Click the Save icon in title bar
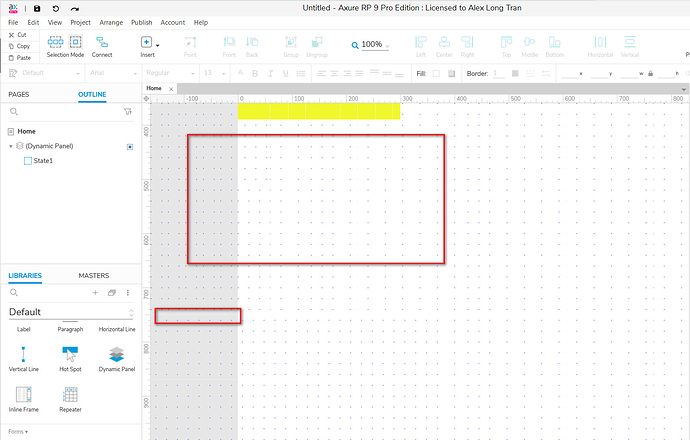The height and width of the screenshot is (440, 690). coord(37,8)
